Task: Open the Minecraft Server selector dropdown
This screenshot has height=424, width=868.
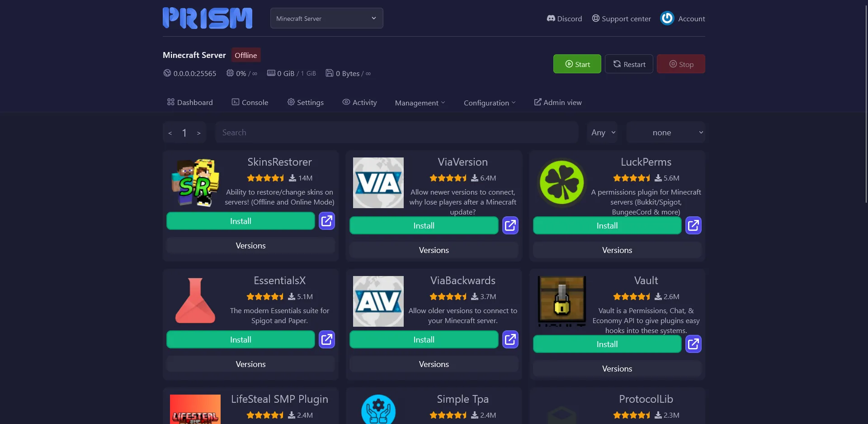Action: (326, 19)
